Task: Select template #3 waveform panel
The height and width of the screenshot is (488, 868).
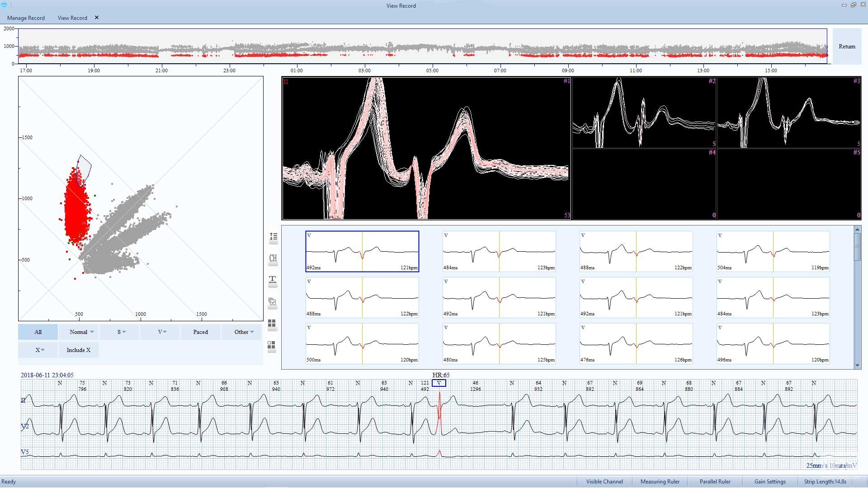Action: tap(788, 113)
